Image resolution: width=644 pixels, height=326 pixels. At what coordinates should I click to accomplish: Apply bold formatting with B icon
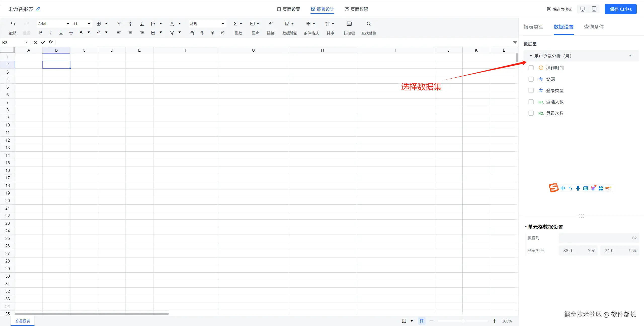(x=41, y=32)
